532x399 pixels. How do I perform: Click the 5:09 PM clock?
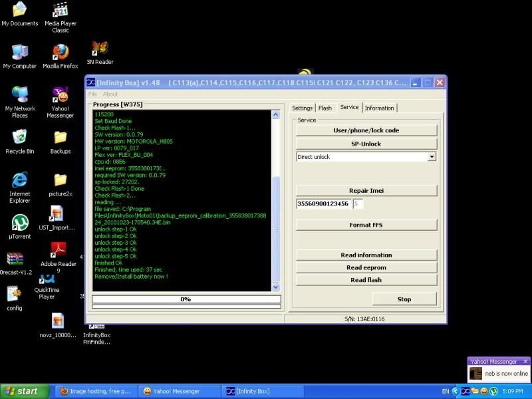pyautogui.click(x=512, y=391)
